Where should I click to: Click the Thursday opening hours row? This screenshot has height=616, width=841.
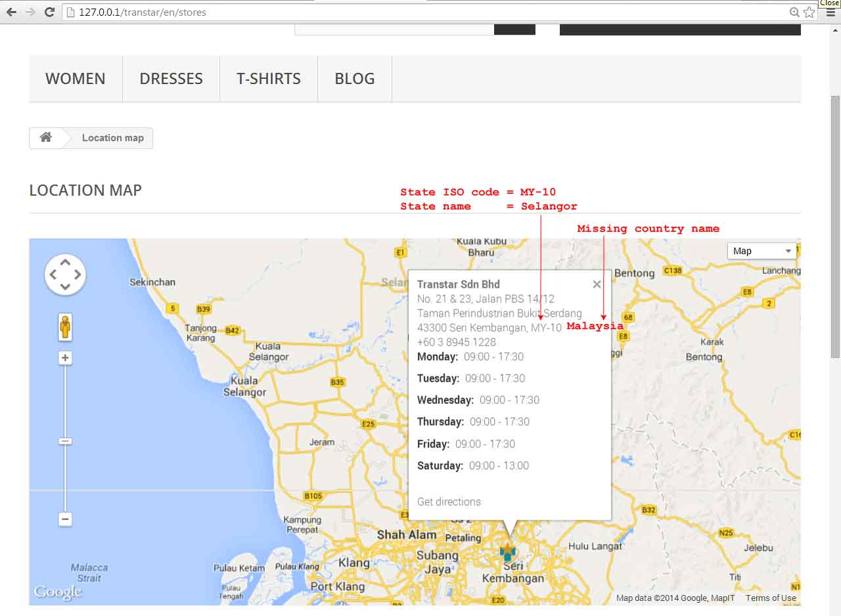pyautogui.click(x=473, y=422)
